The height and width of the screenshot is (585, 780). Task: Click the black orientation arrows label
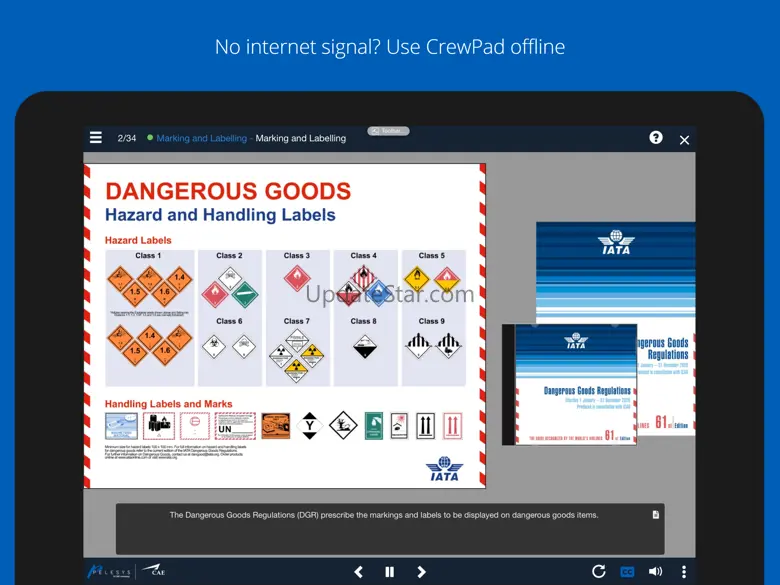(425, 426)
